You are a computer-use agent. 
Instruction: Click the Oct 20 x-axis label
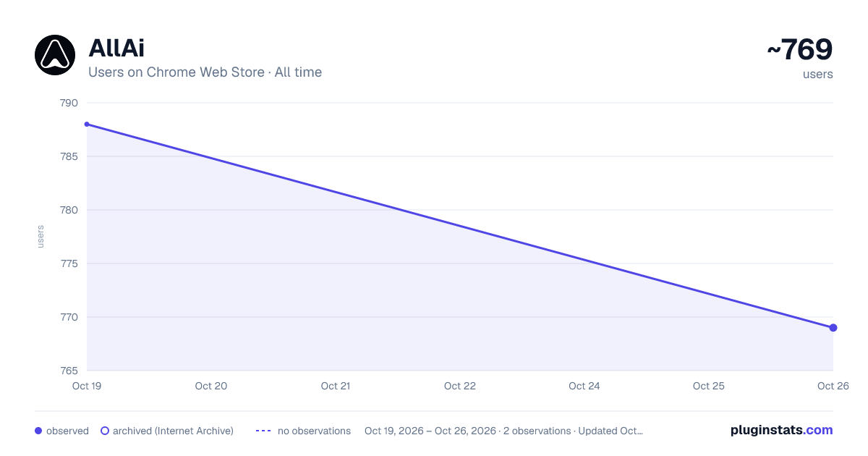[x=211, y=386]
